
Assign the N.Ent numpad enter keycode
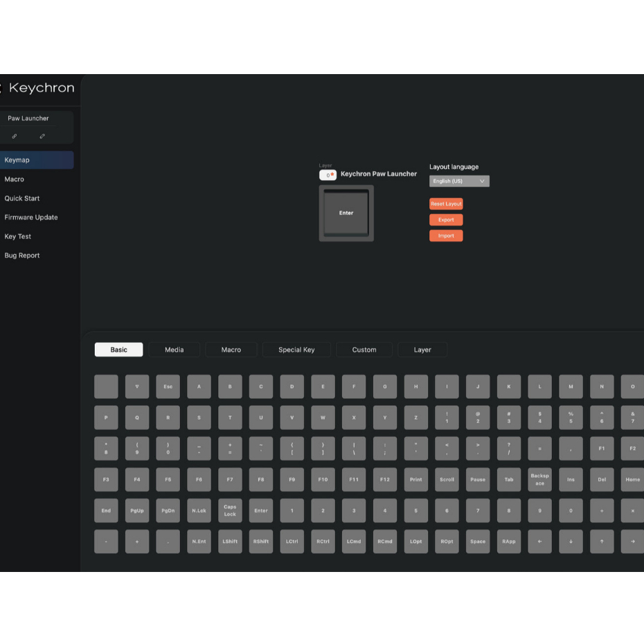199,542
